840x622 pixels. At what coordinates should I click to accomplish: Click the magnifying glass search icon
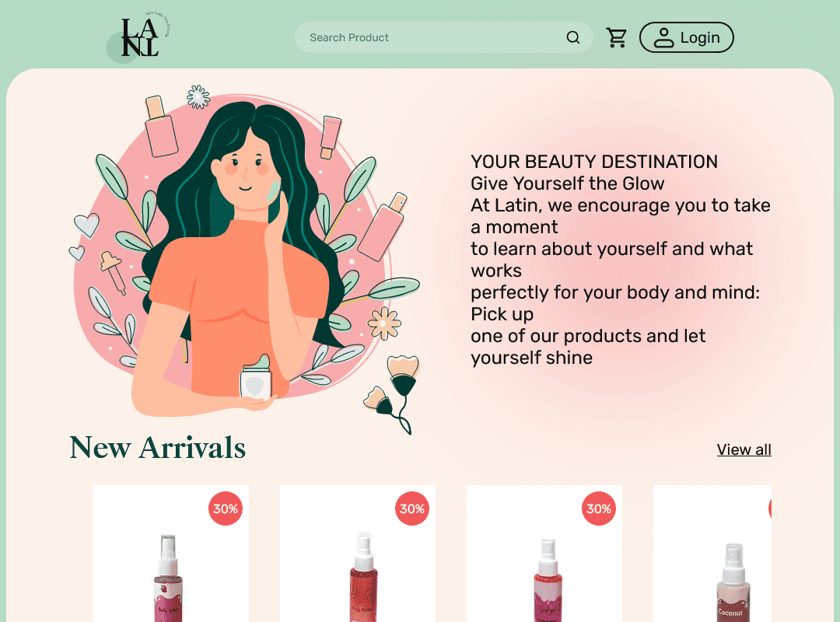pyautogui.click(x=572, y=37)
